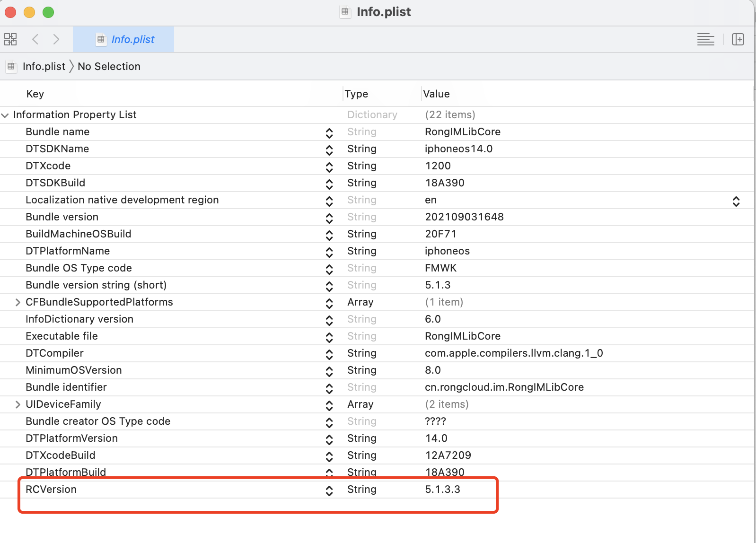Image resolution: width=756 pixels, height=543 pixels.
Task: Add an editor with the split icon
Action: click(738, 39)
